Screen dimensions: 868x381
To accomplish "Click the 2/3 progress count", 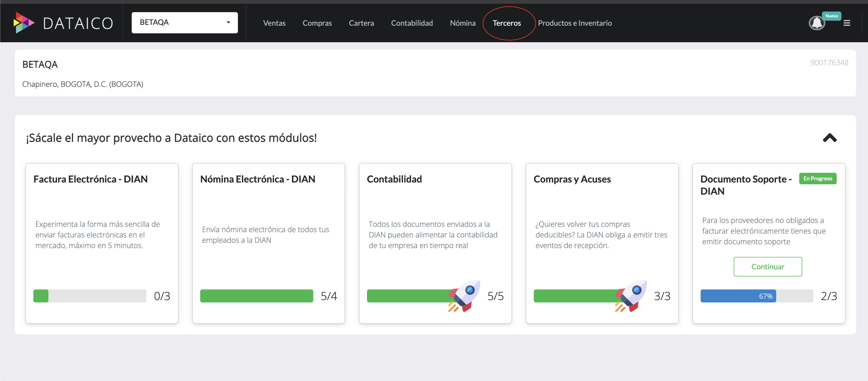I will (x=828, y=296).
